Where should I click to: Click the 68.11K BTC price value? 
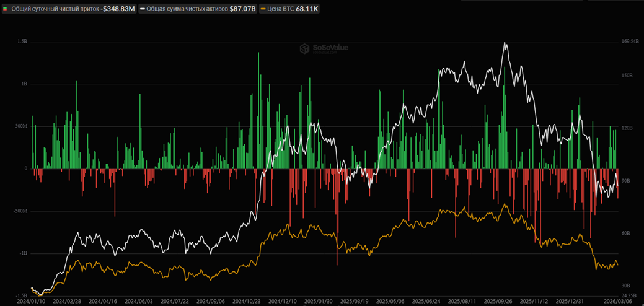pyautogui.click(x=307, y=9)
